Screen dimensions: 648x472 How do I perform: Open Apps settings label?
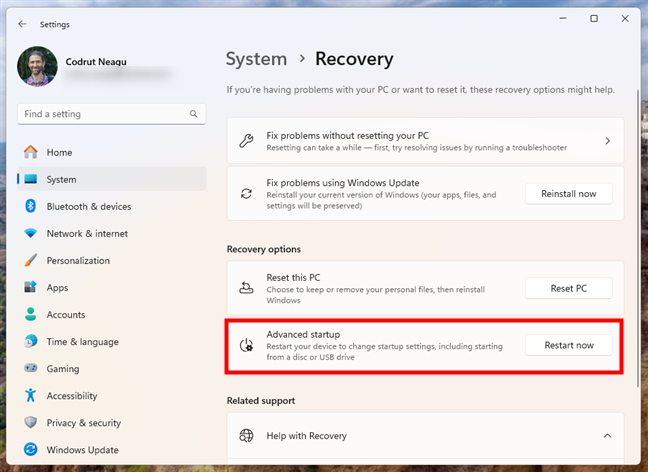pyautogui.click(x=57, y=288)
